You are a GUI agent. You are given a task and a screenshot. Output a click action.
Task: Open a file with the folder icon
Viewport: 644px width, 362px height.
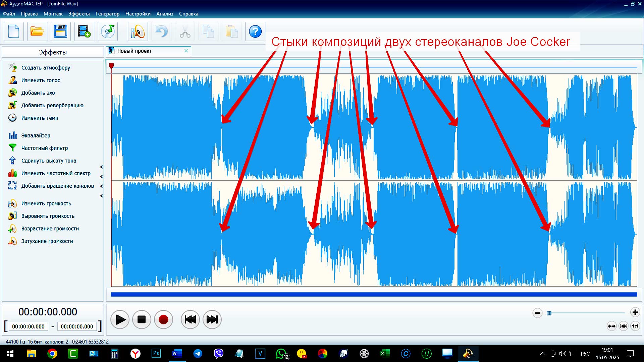37,32
